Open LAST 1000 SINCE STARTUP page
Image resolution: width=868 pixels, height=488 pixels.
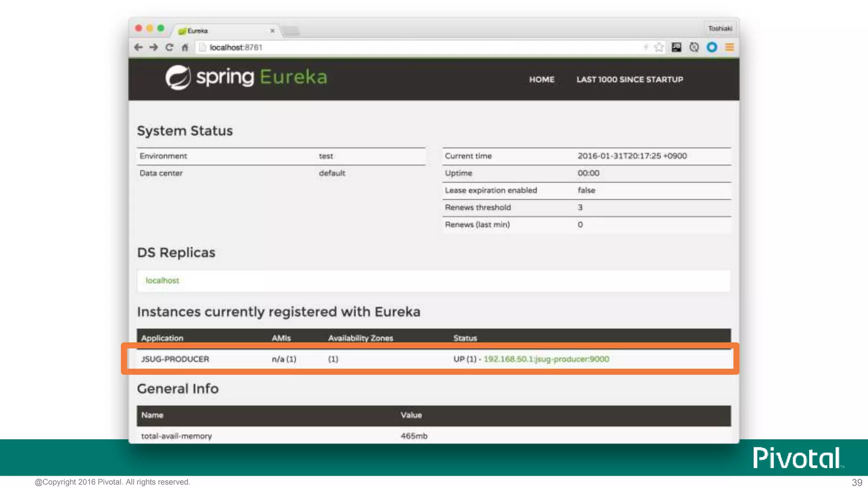coord(629,80)
